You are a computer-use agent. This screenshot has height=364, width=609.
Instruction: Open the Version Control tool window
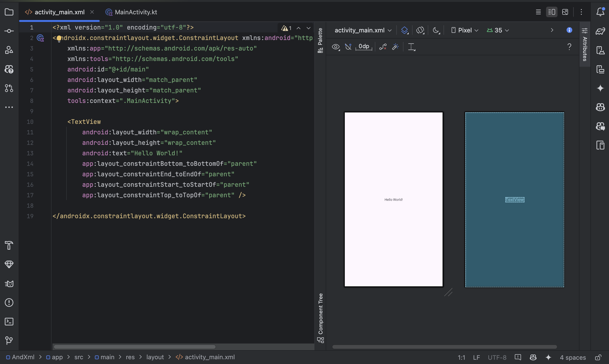coord(9,340)
